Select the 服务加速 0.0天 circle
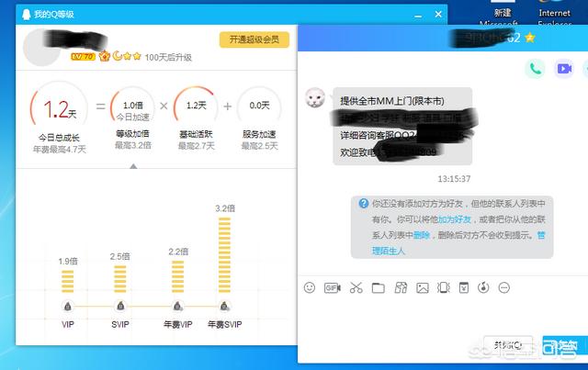Image resolution: width=588 pixels, height=370 pixels. click(259, 108)
